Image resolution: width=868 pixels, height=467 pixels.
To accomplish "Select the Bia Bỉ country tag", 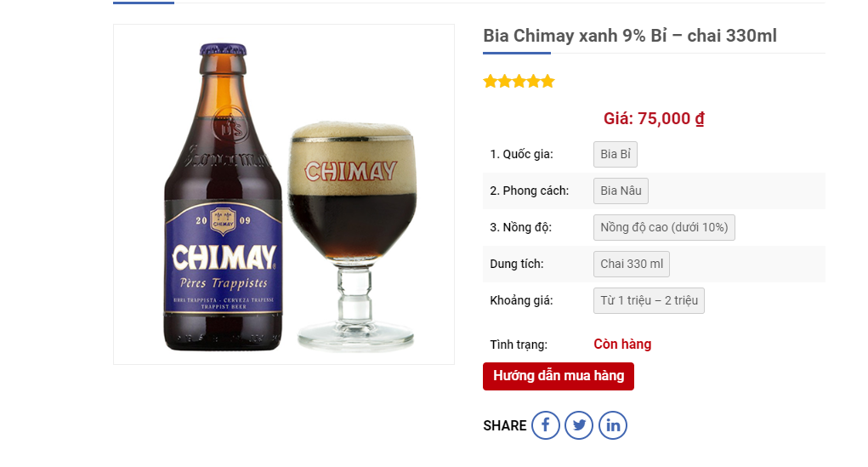I will [615, 154].
